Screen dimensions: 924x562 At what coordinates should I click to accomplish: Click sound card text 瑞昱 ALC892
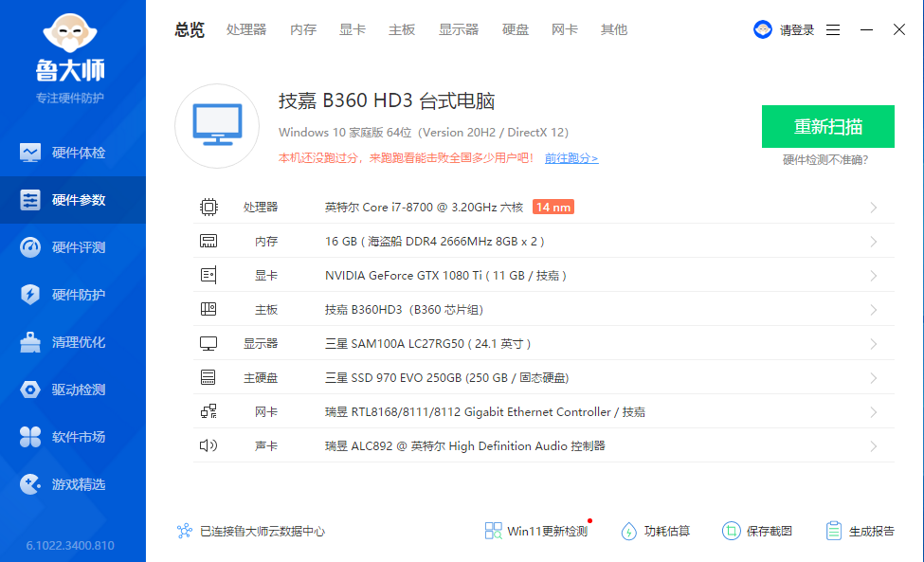click(x=465, y=446)
